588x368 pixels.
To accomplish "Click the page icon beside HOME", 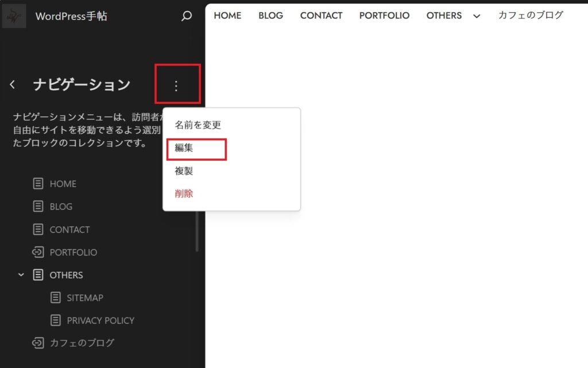I will (38, 183).
